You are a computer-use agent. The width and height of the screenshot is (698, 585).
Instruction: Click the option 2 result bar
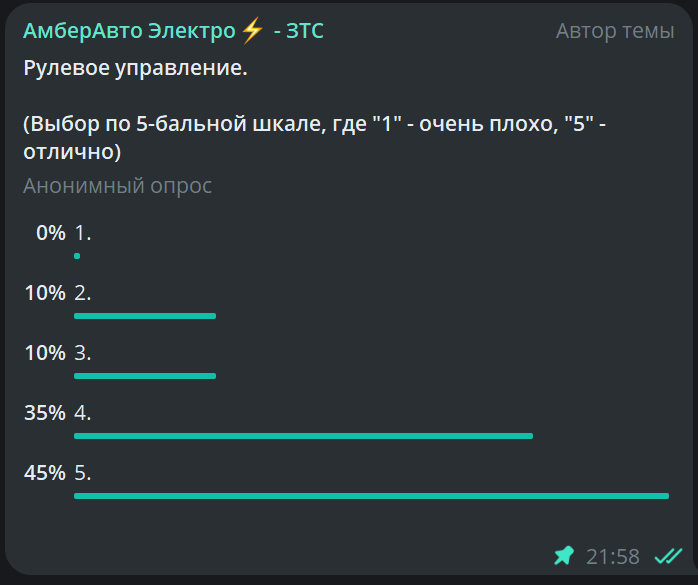[145, 316]
